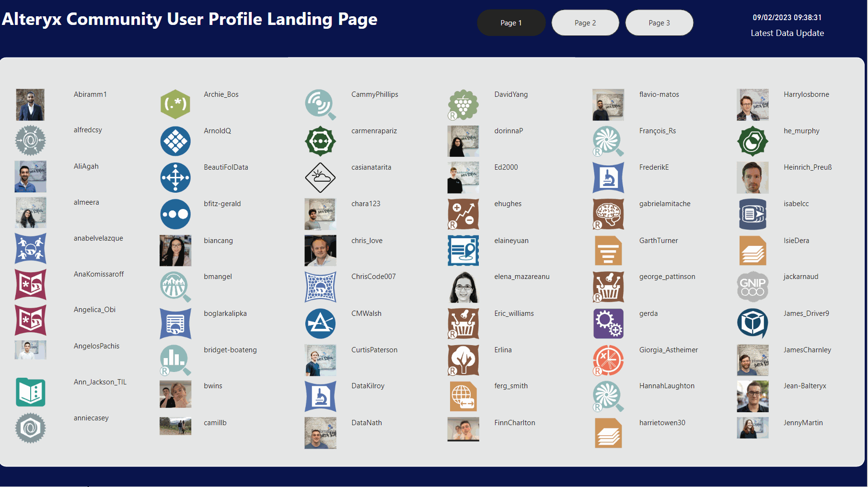Viewport: 868px width, 487px height.
Task: Open the book icon beside Ann_Jackson_TIL
Action: (x=30, y=392)
